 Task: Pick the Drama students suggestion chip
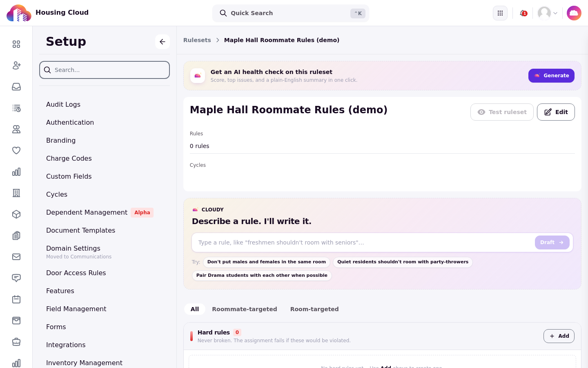coord(262,276)
